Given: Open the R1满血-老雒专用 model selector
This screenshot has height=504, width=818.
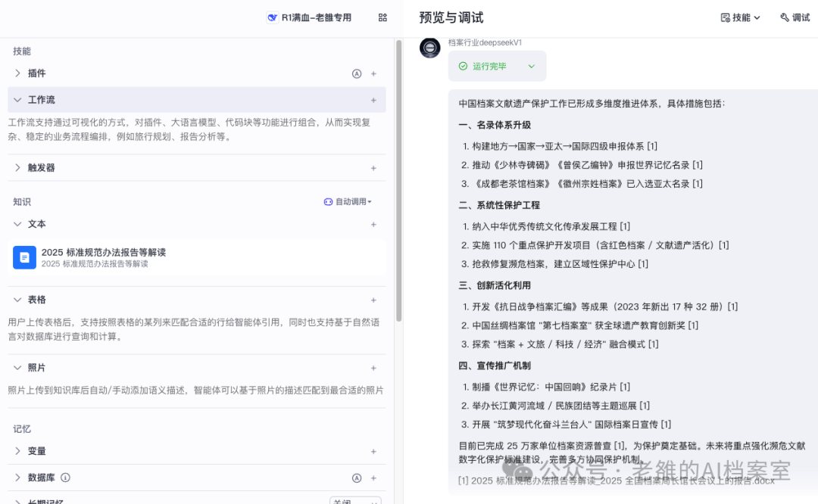Looking at the screenshot, I should (309, 17).
